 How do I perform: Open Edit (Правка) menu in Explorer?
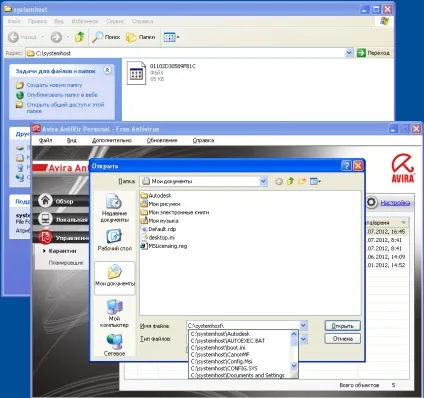37,21
